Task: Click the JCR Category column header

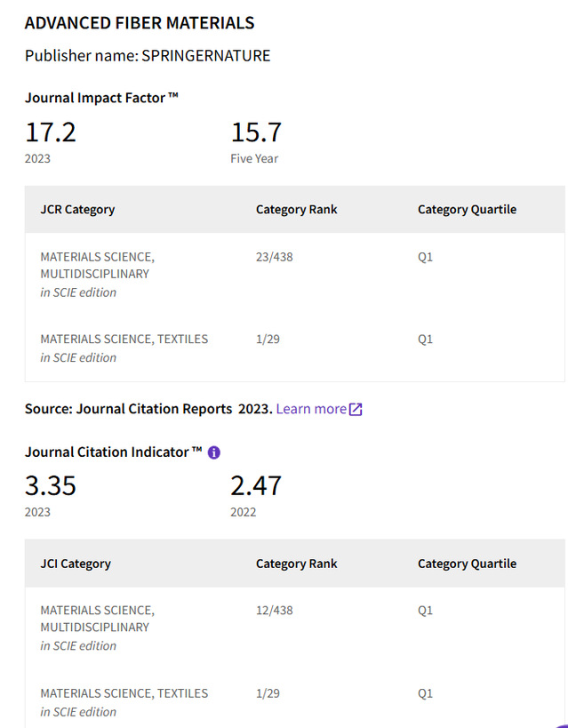Action: (x=77, y=210)
